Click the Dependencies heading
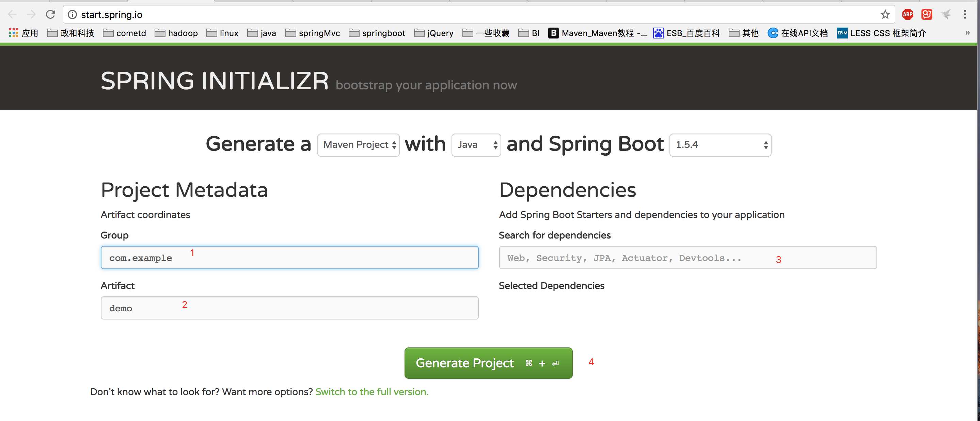 [x=567, y=190]
